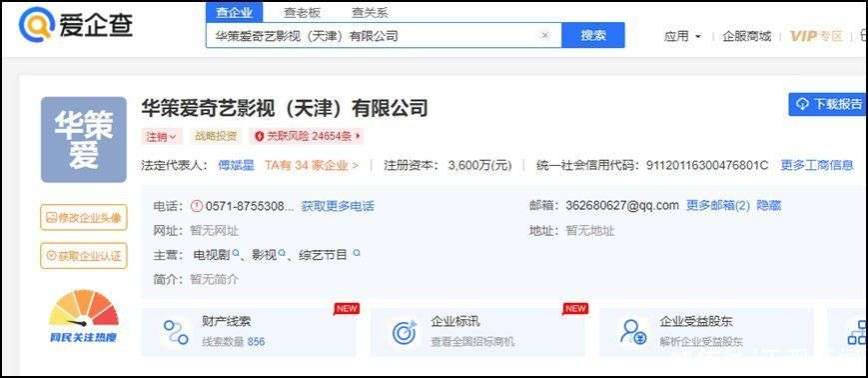This screenshot has height=378, width=868.
Task: Open the 企业标讯 target icon
Action: point(405,333)
